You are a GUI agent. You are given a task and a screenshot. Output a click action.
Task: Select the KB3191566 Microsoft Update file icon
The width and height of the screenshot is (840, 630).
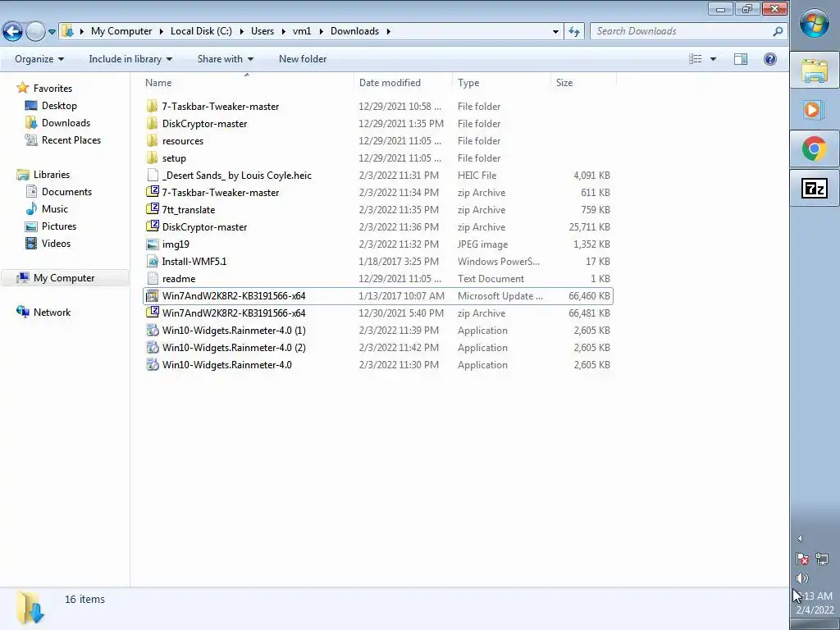click(152, 295)
